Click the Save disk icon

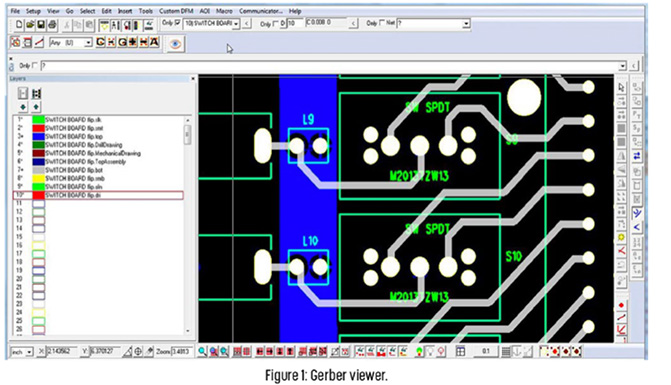[x=41, y=25]
